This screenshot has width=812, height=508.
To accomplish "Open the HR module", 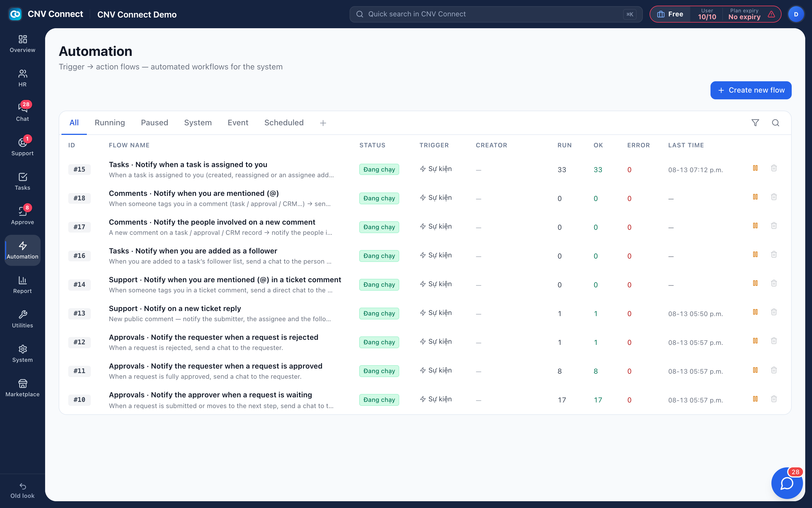I will [x=23, y=78].
